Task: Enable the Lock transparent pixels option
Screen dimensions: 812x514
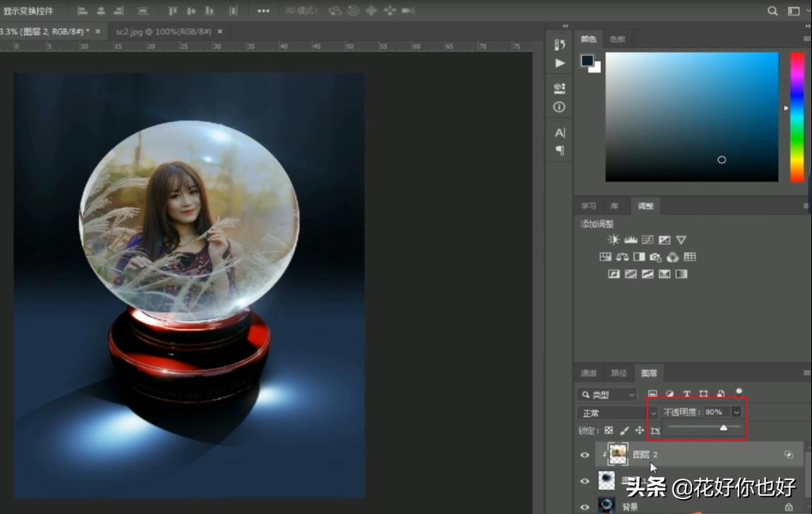Action: tap(608, 431)
